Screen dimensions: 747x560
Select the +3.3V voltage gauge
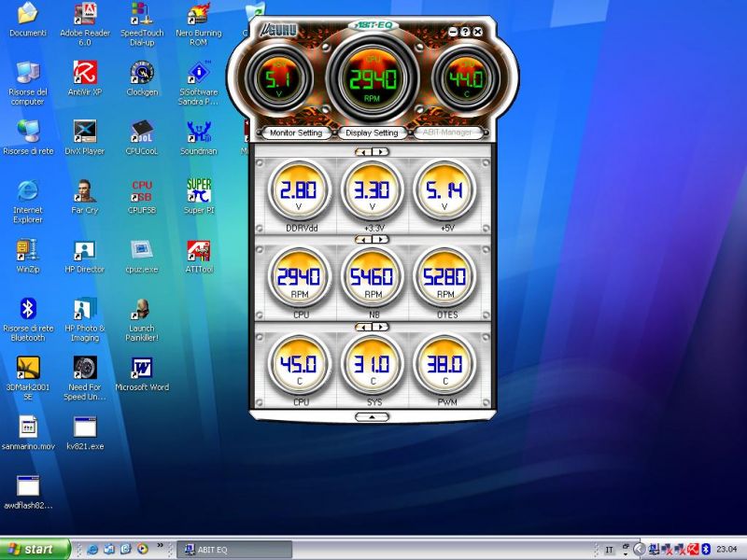click(372, 190)
